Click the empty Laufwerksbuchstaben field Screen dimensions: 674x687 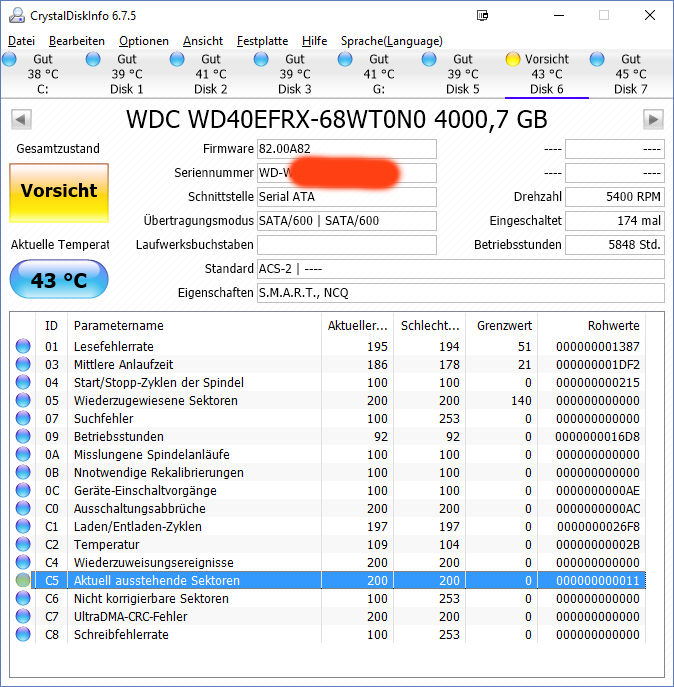[x=347, y=244]
